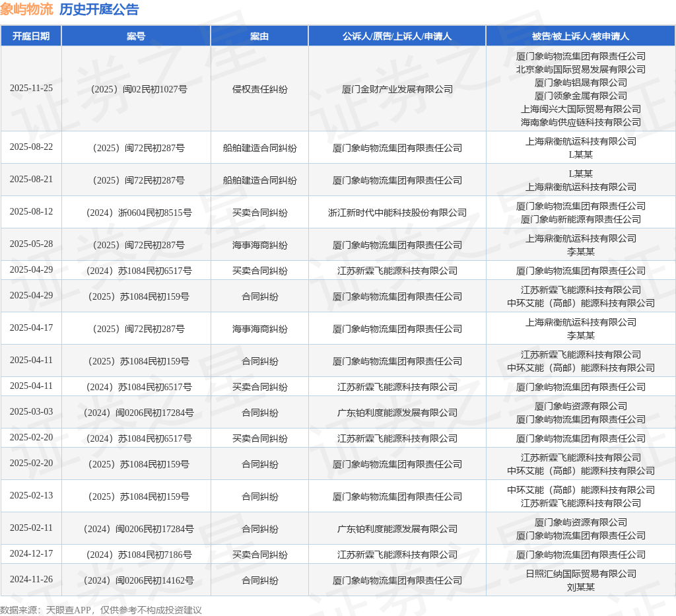676x616 pixels.
Task: Select the 案由 column header
Action: coord(259,36)
